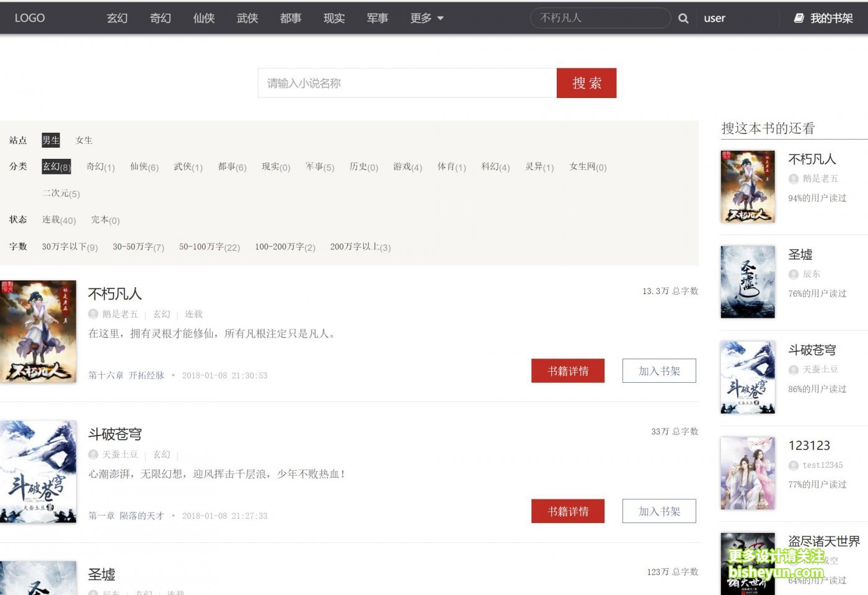Open the 斗破苍穹 title in results

click(x=115, y=434)
